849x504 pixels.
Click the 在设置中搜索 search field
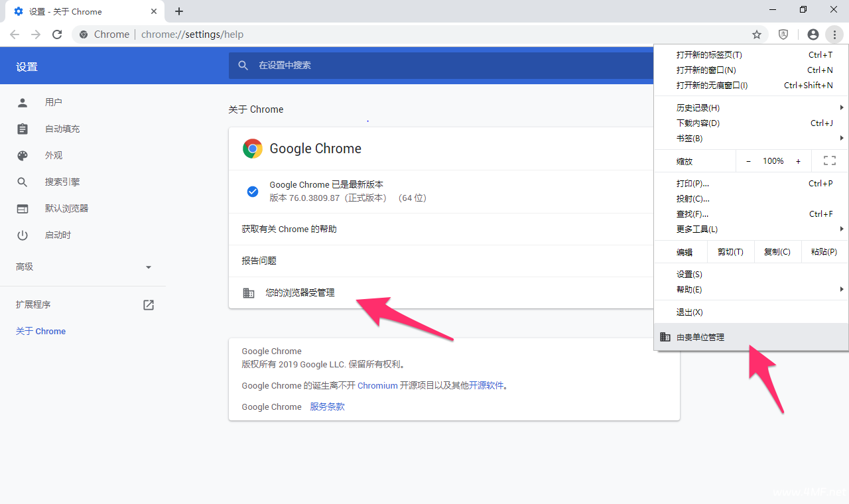(438, 66)
